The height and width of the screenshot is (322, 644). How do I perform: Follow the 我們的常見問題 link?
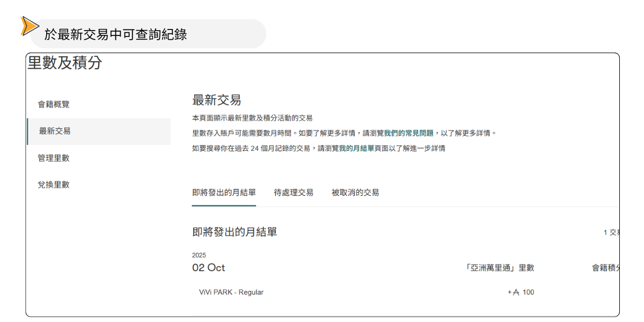tap(408, 133)
